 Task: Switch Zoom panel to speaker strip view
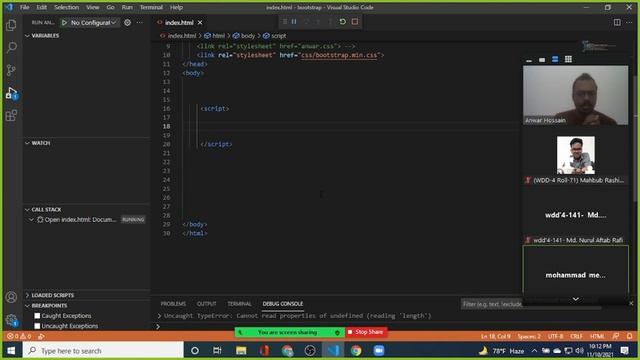(555, 60)
